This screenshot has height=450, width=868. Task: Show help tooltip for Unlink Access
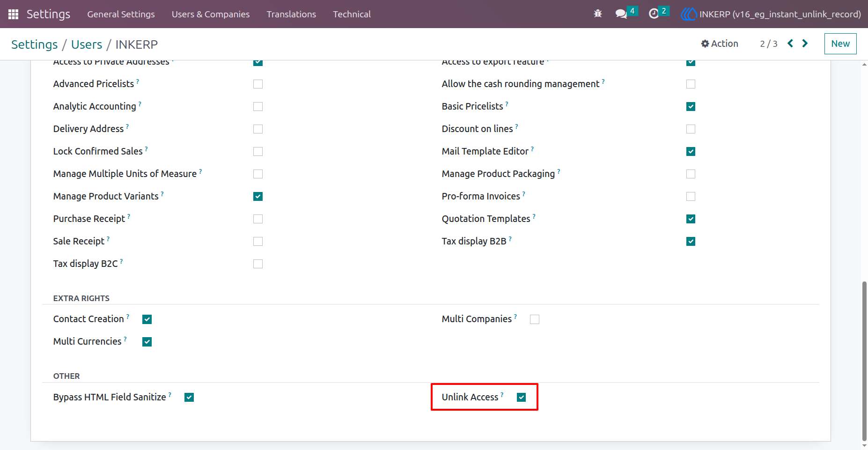[x=502, y=395]
